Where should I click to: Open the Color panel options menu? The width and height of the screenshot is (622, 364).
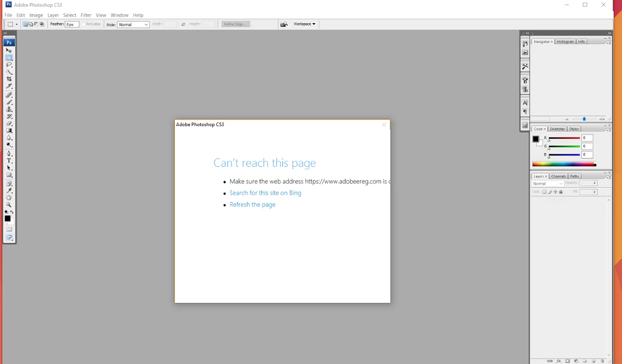point(609,130)
